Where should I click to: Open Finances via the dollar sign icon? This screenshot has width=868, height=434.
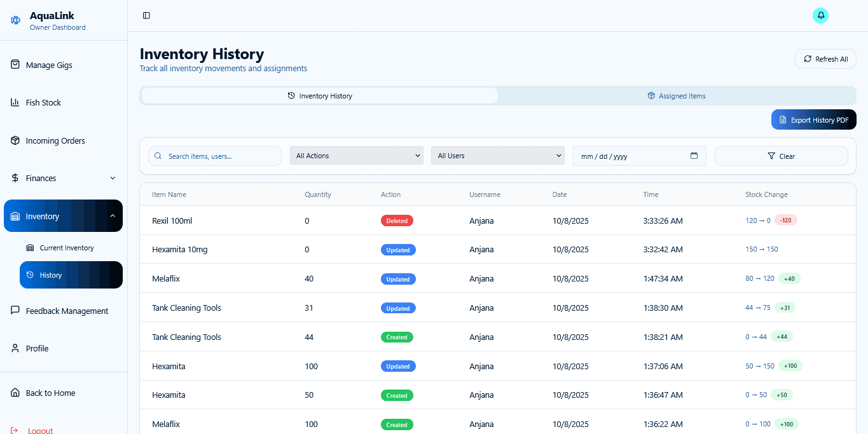(x=14, y=178)
